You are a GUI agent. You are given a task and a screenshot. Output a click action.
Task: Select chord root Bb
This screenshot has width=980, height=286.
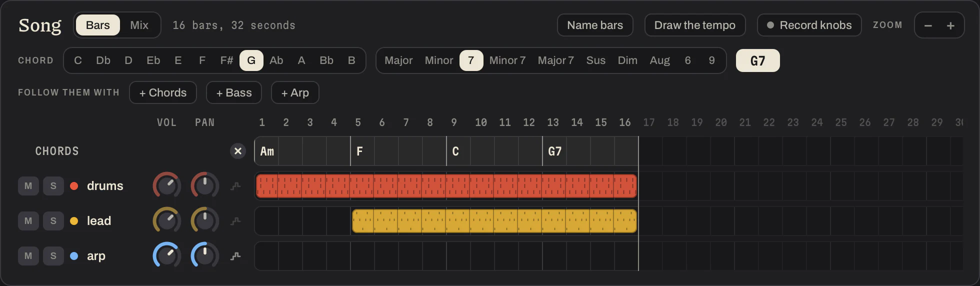[x=326, y=60]
